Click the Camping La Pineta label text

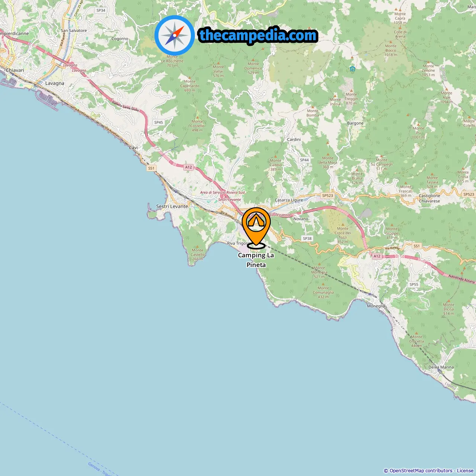tap(256, 260)
